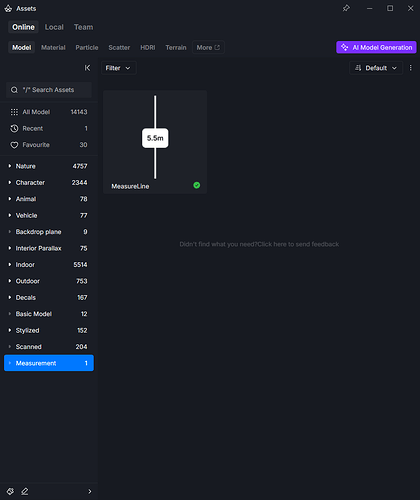Click the send feedback link
This screenshot has height=500, width=420.
click(x=259, y=244)
